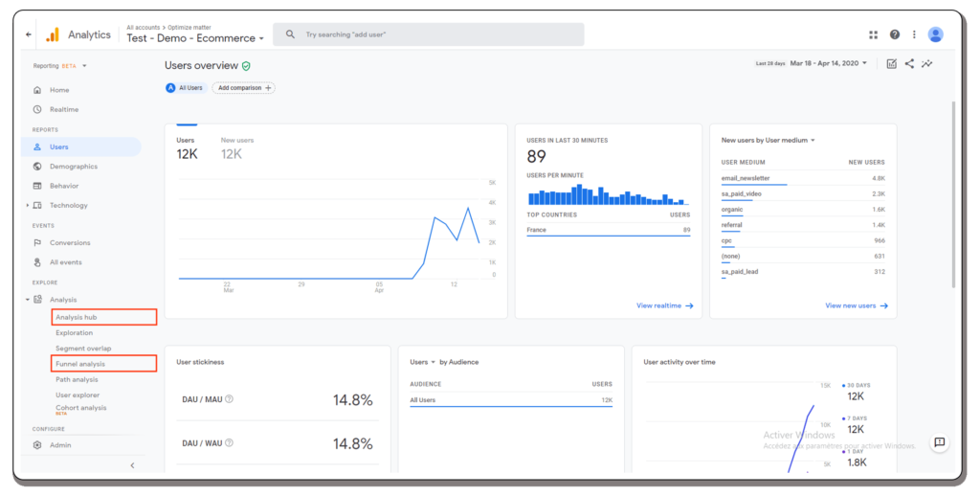Click Add comparison button
This screenshot has width=980, height=496.
click(244, 88)
